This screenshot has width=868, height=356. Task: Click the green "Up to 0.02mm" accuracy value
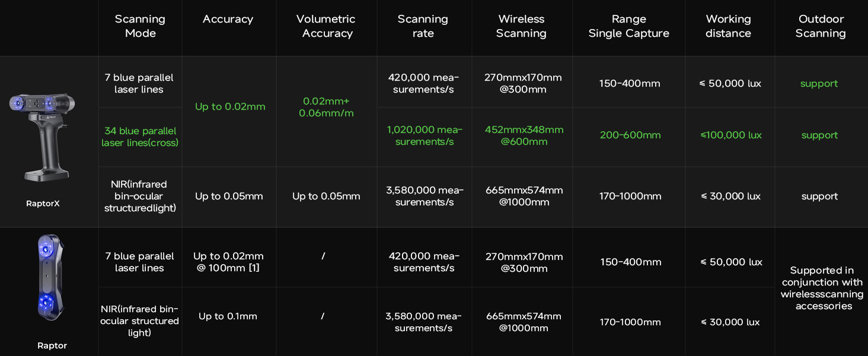[230, 107]
